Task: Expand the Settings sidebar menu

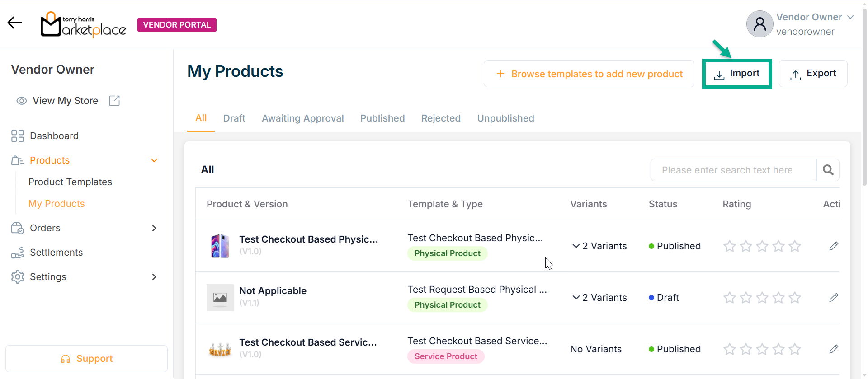Action: [x=154, y=277]
